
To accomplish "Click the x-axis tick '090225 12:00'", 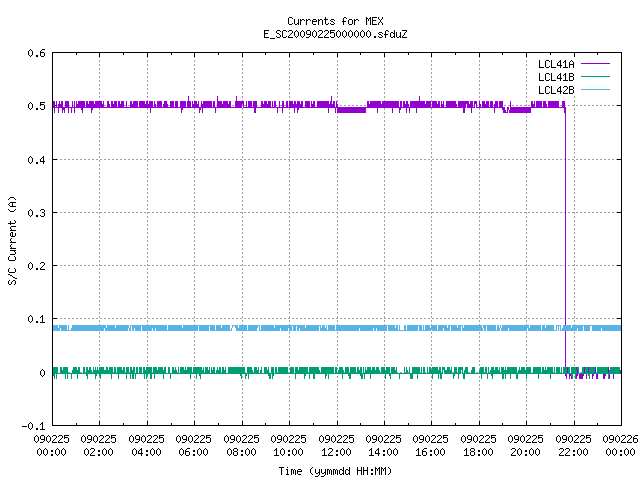I will [336, 445].
